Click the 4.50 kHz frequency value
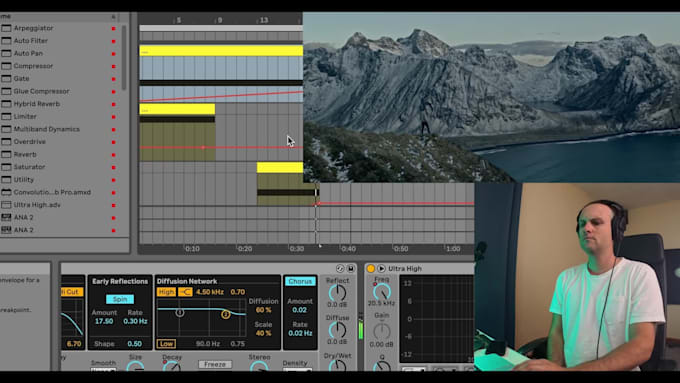The image size is (680, 383). click(210, 292)
